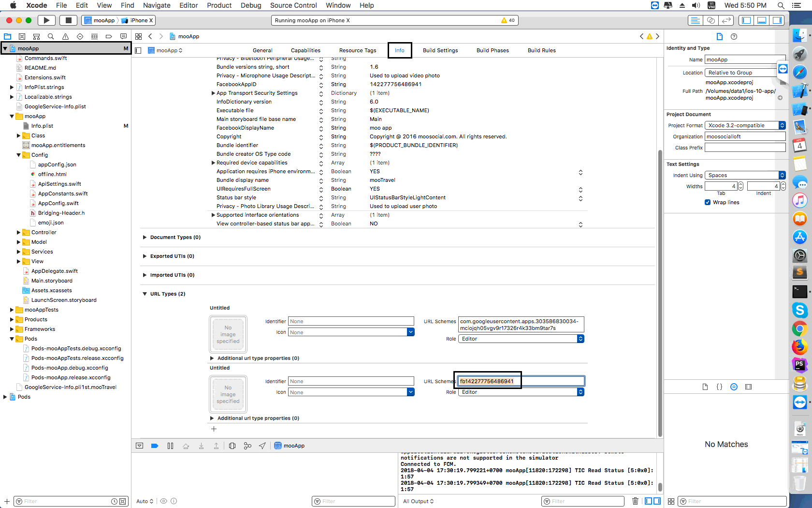Open the Build Phases tab
The width and height of the screenshot is (812, 508).
point(493,50)
